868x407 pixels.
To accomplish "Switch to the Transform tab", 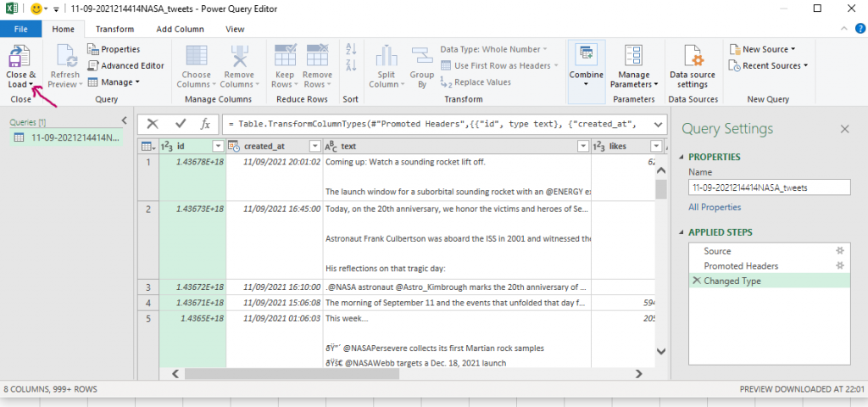I will point(114,29).
